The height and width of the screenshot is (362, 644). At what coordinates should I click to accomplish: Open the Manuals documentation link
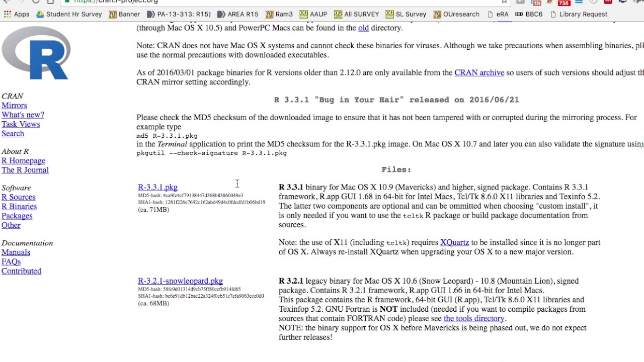click(16, 252)
